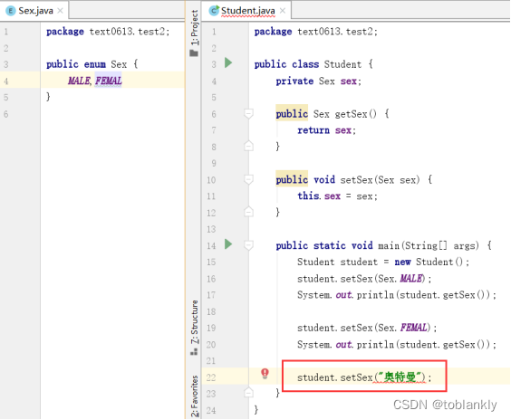Click 'public class Student {' declaration
This screenshot has width=511, height=420.
pyautogui.click(x=313, y=64)
